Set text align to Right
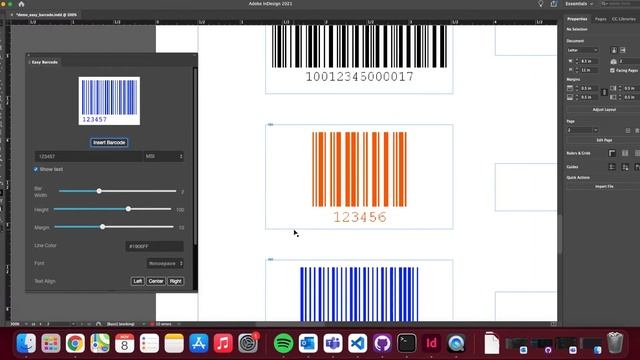The image size is (640, 360). click(x=176, y=281)
